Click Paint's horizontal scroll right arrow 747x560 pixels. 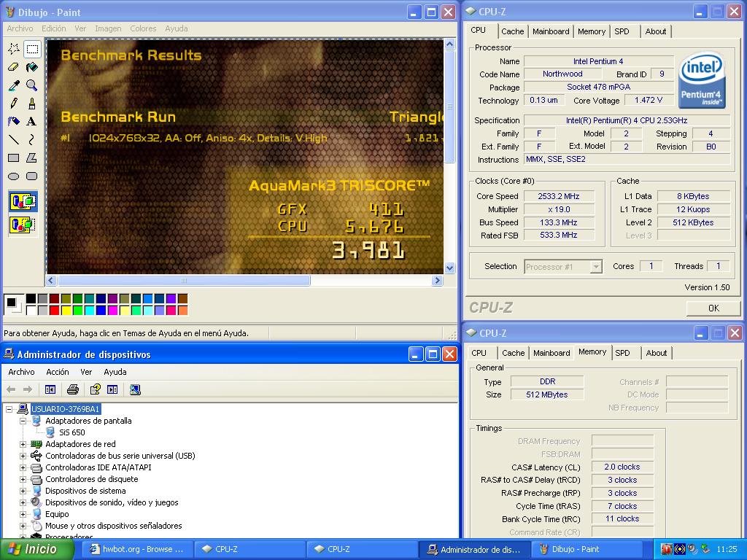pos(438,281)
